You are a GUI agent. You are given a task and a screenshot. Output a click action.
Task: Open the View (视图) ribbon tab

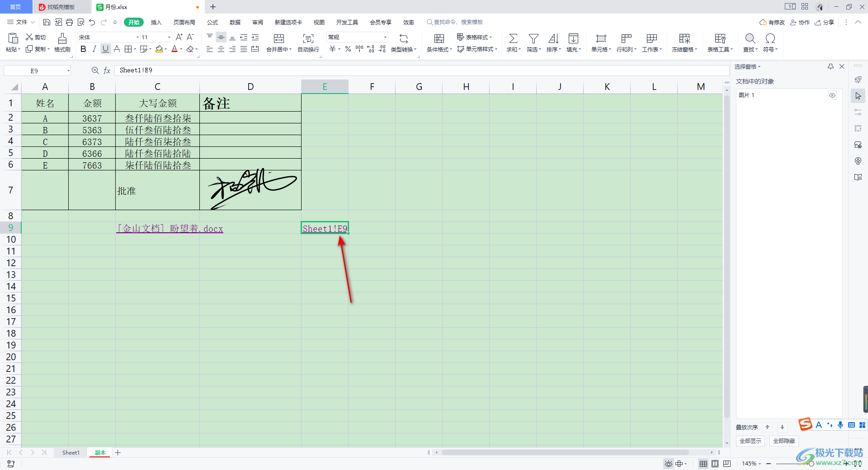coord(319,22)
